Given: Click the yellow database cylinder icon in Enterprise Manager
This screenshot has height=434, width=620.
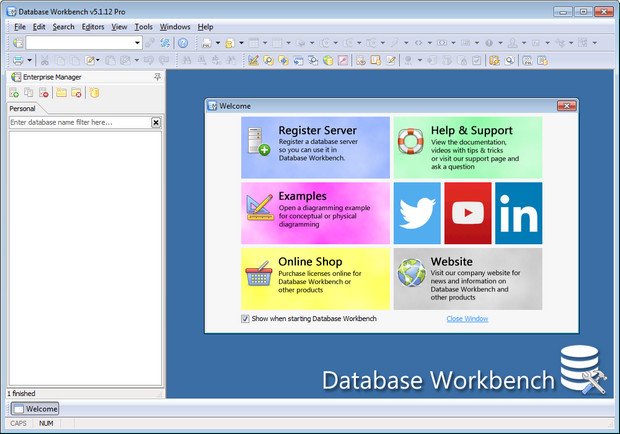Looking at the screenshot, I should pos(94,93).
